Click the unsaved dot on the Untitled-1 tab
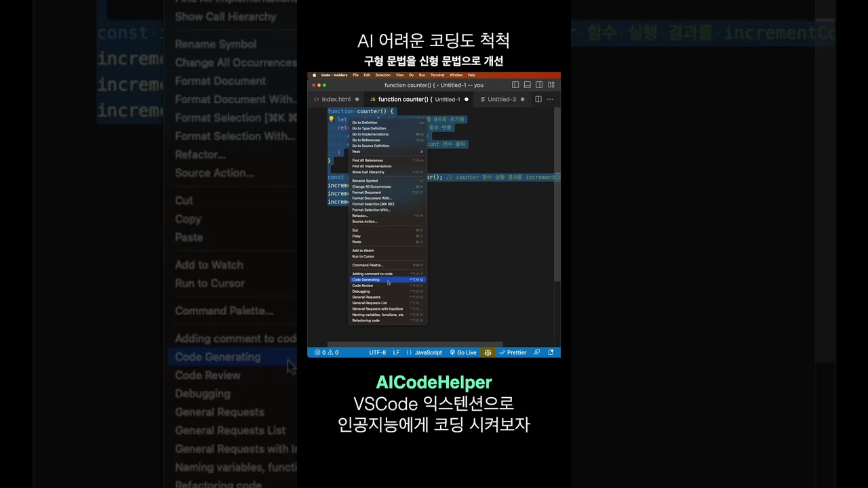This screenshot has height=488, width=868. 467,100
